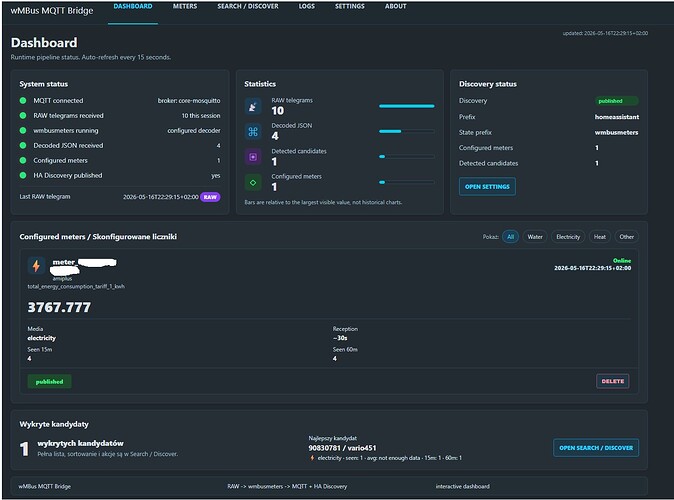Click the meter reading 3767.777
The image size is (674, 500).
(x=59, y=307)
